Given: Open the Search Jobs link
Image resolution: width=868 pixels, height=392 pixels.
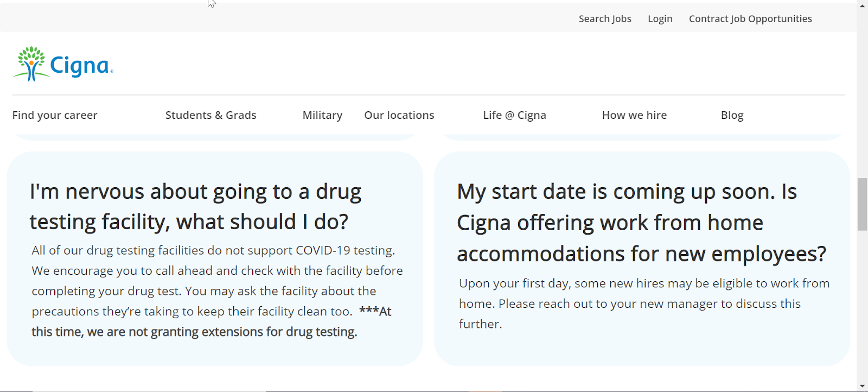Looking at the screenshot, I should tap(605, 19).
